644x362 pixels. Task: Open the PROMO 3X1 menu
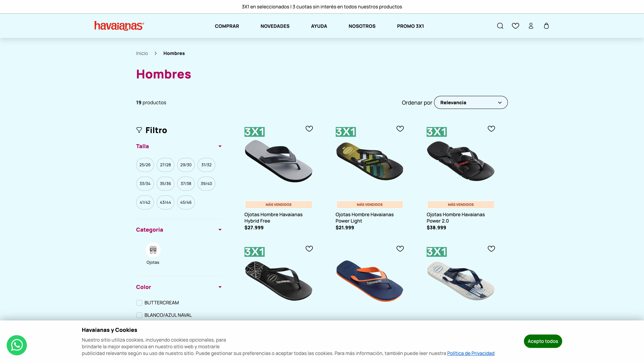click(410, 26)
